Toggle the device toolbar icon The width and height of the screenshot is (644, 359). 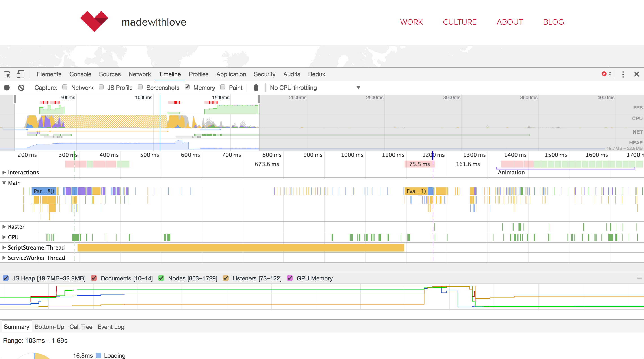point(20,74)
